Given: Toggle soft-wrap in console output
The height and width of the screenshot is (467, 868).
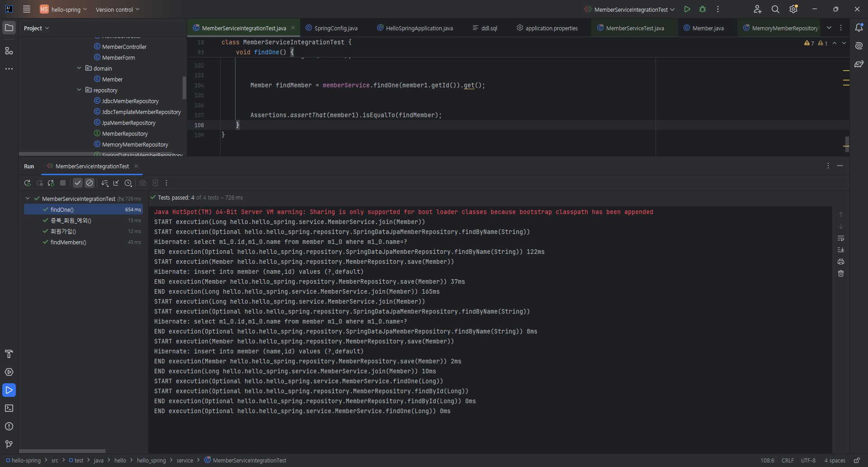Looking at the screenshot, I should 841,238.
